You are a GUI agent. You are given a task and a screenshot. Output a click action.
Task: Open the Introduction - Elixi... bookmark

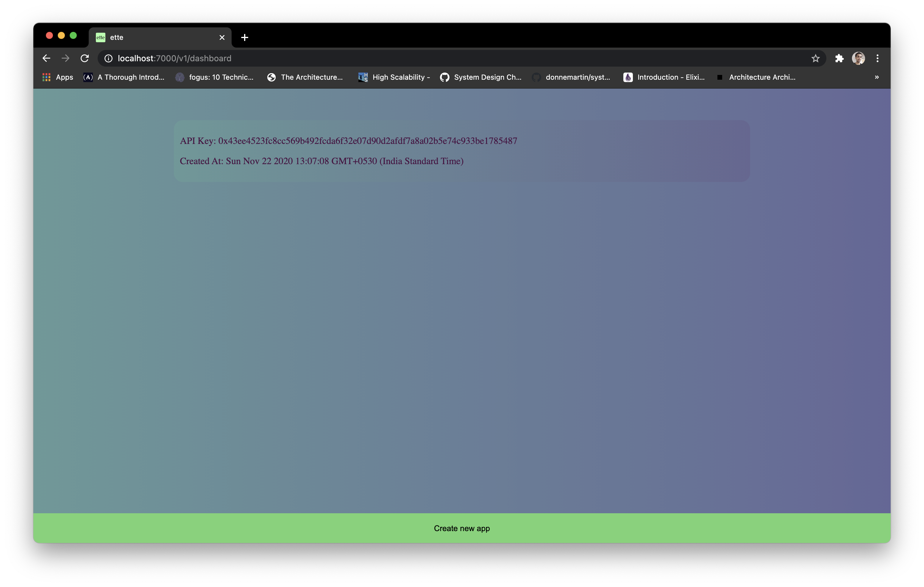(x=664, y=77)
